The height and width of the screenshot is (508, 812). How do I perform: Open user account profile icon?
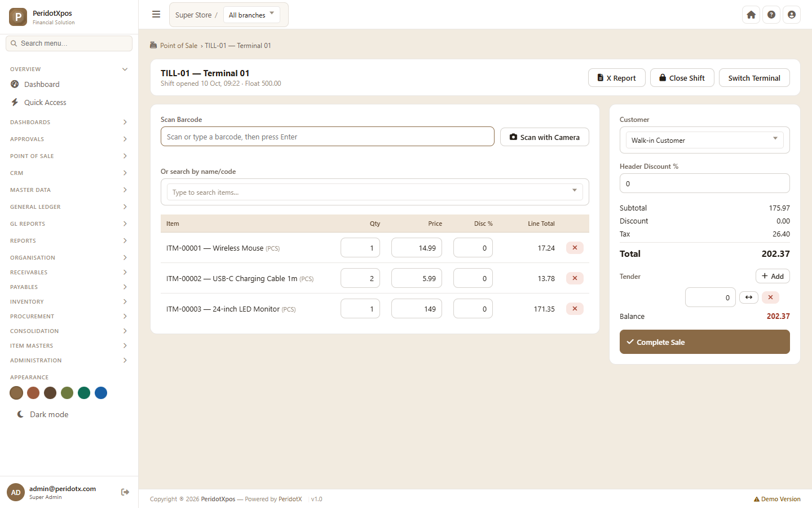792,15
